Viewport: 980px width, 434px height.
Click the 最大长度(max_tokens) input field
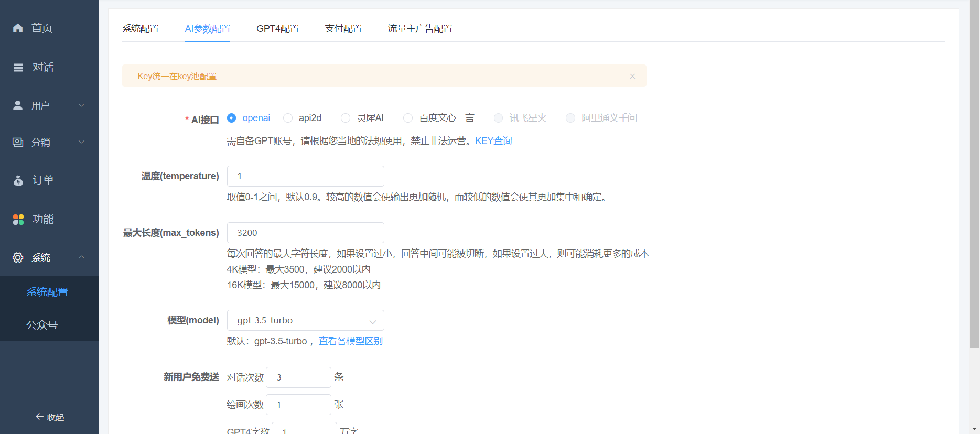click(305, 233)
